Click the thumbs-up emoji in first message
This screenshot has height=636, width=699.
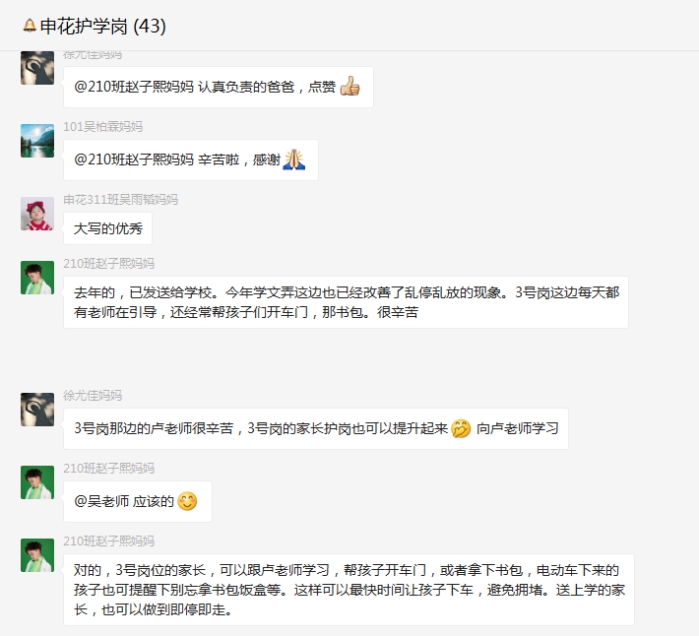(350, 86)
